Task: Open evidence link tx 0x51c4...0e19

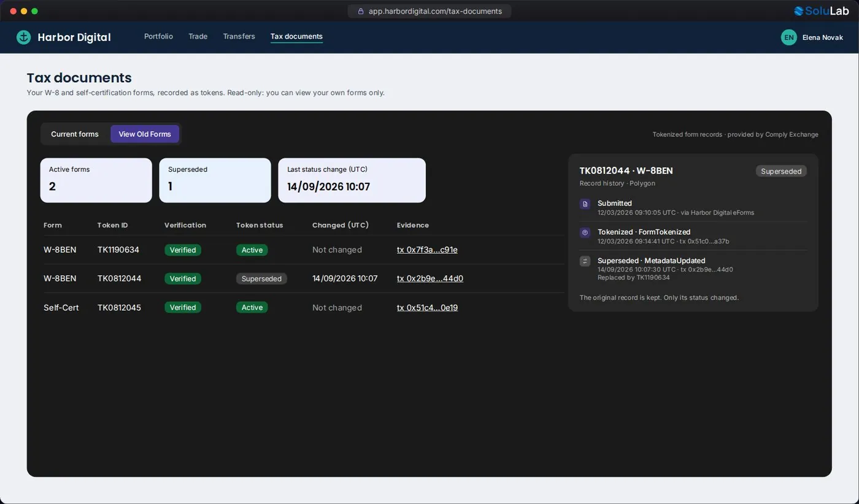Action: 427,307
